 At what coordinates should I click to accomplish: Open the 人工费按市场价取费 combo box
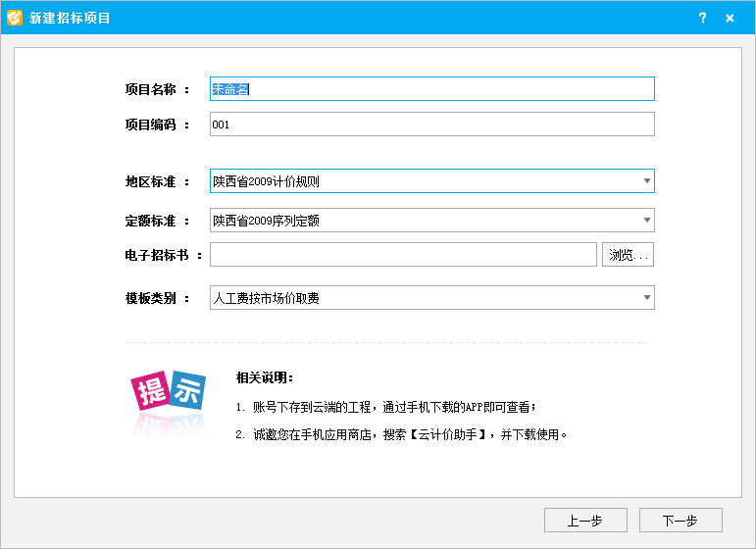(x=432, y=297)
